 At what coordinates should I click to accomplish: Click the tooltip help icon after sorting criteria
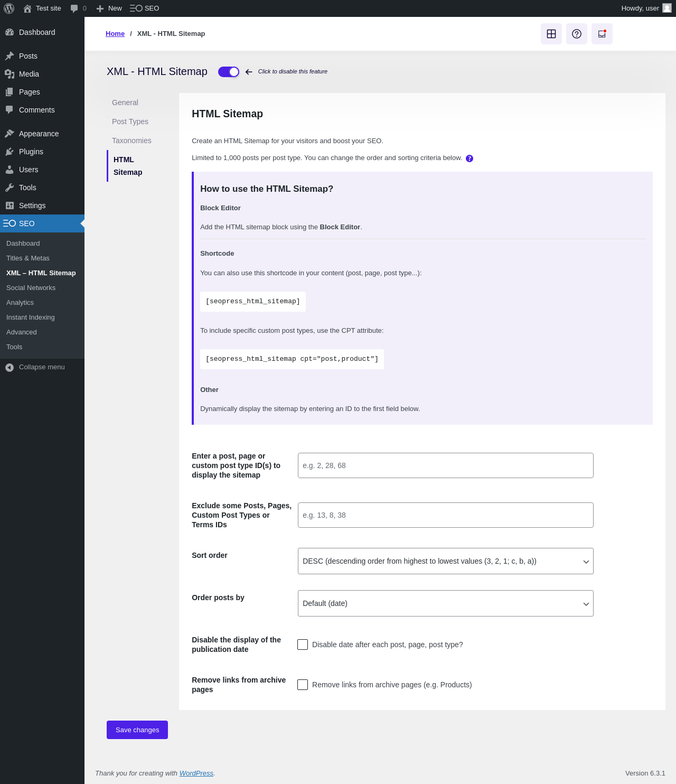click(x=470, y=158)
